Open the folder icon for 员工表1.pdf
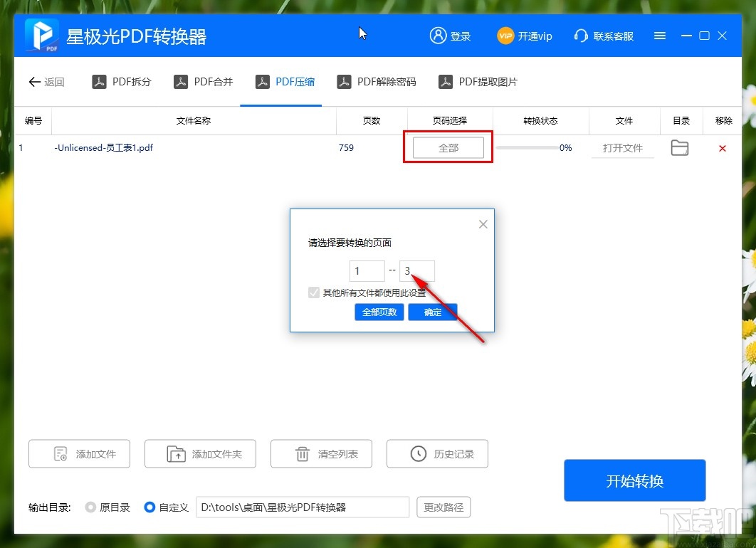 coord(679,148)
